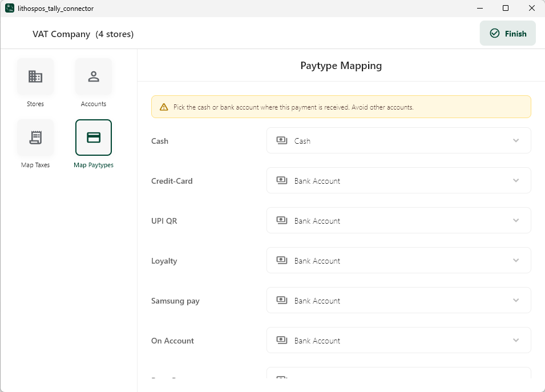
Task: Click the checkmark icon on Finish button
Action: coord(495,33)
